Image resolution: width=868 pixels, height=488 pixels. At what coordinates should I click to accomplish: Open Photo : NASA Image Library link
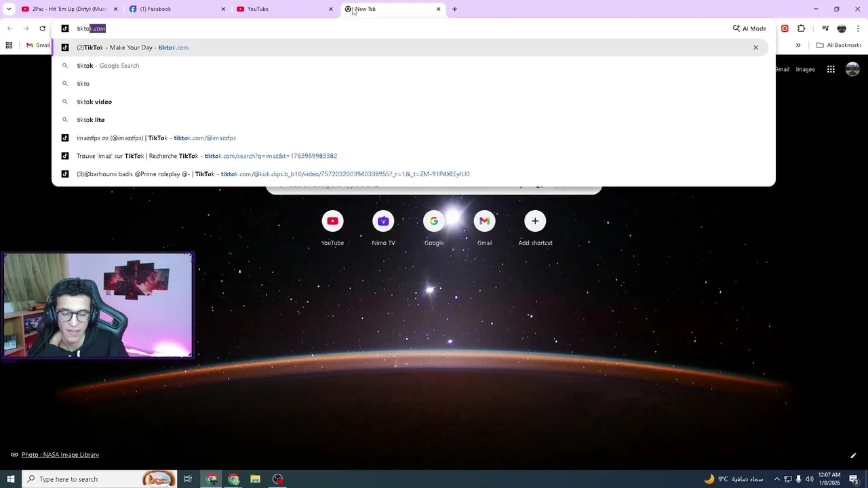point(60,455)
